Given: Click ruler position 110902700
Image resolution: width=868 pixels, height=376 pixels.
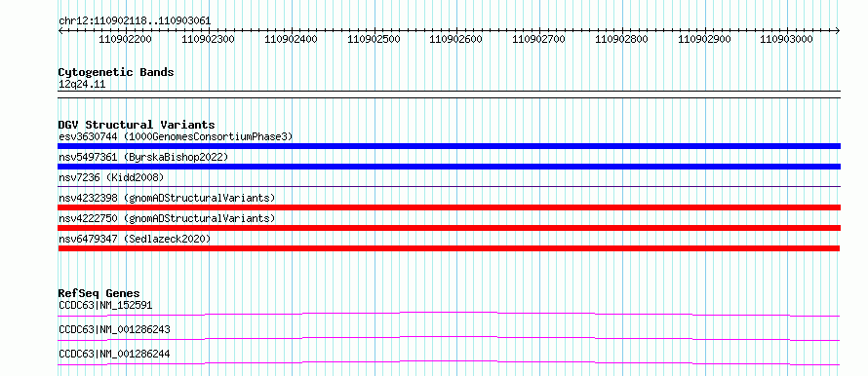Looking at the screenshot, I should [539, 39].
